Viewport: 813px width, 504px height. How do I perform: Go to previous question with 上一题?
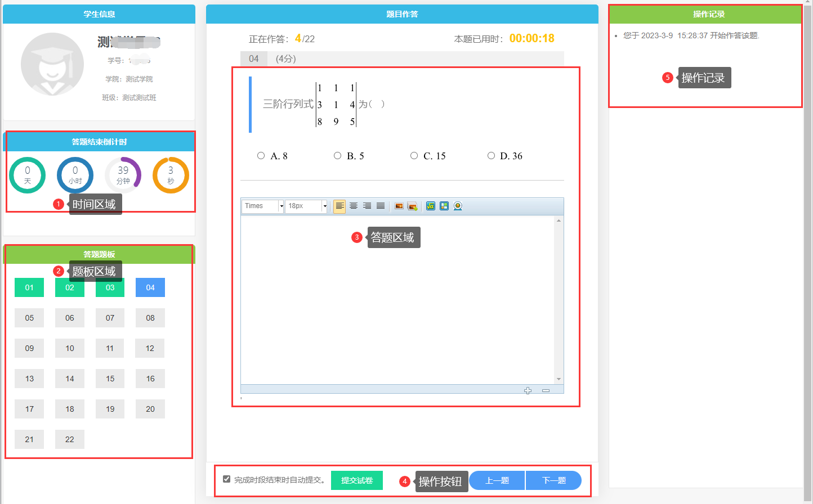(x=497, y=480)
